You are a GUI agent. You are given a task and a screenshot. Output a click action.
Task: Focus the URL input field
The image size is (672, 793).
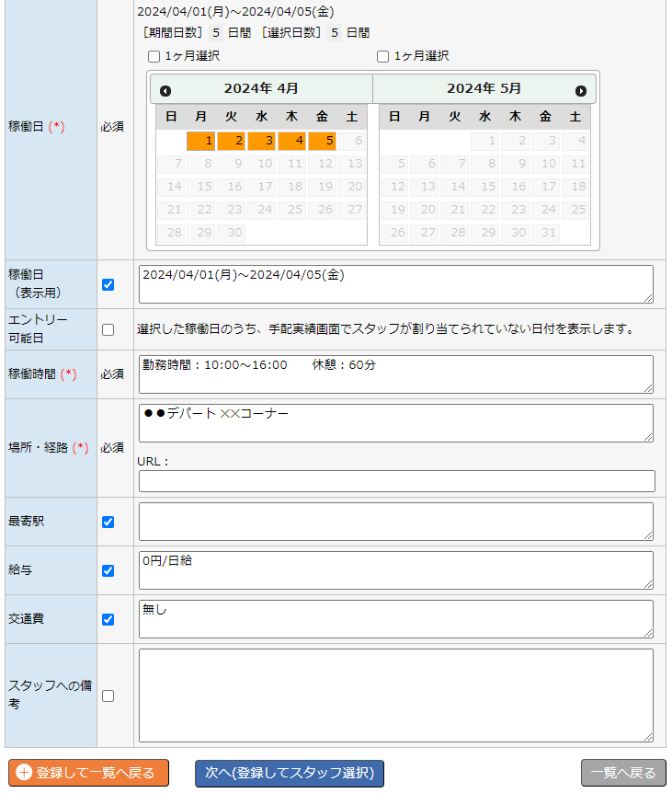point(396,481)
